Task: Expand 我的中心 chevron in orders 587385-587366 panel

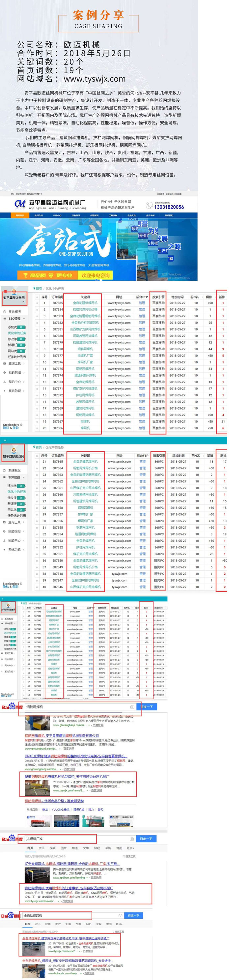Action: 24,382
